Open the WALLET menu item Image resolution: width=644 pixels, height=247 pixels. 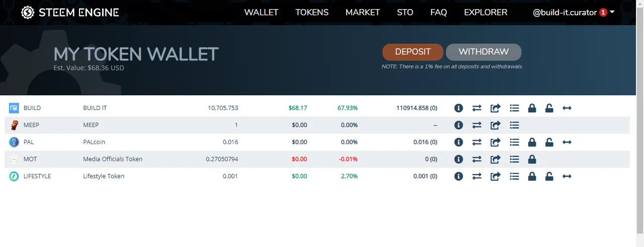261,12
